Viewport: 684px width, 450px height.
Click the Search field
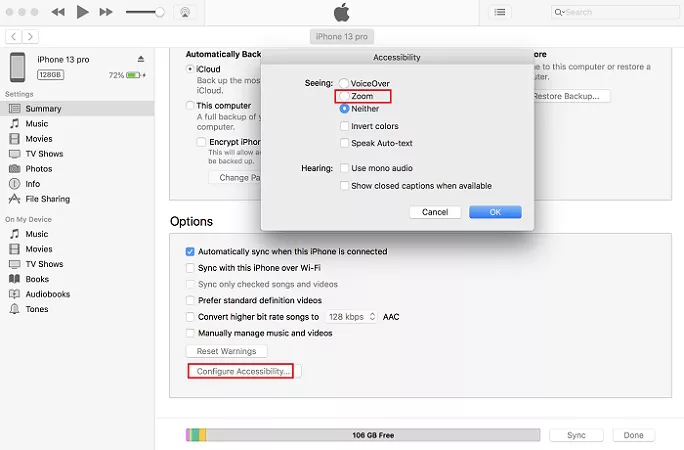615,12
